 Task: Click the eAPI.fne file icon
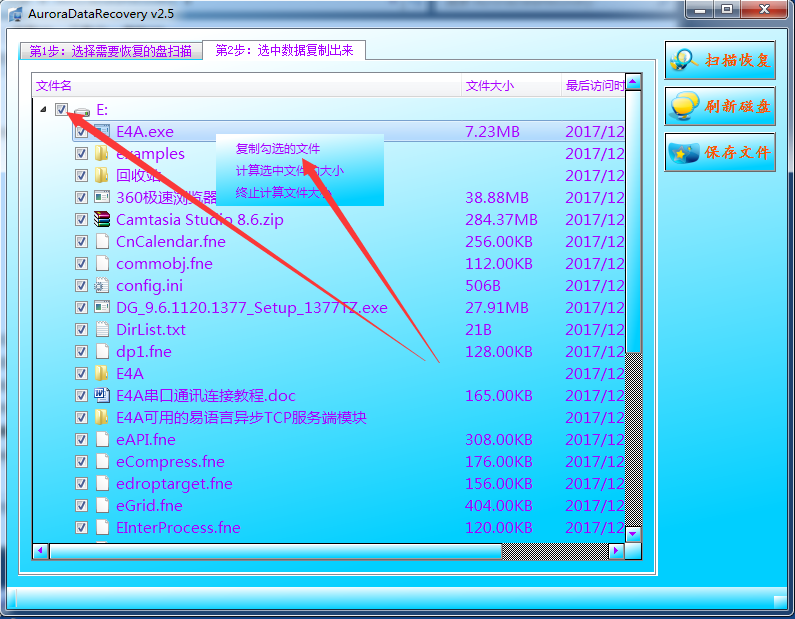102,440
